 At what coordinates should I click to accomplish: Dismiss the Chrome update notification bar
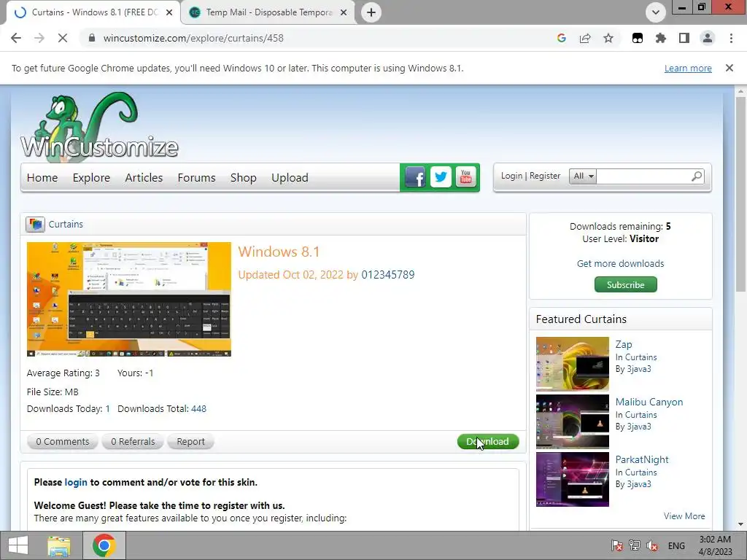click(729, 68)
